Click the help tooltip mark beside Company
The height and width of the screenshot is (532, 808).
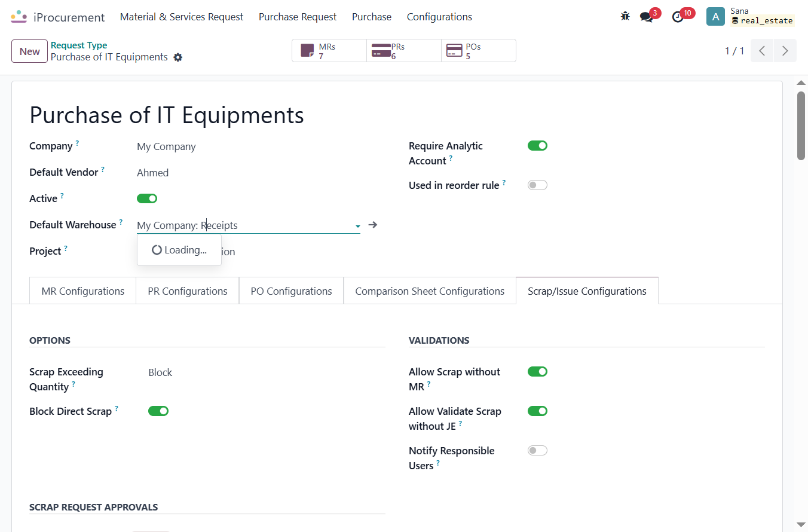coord(77,143)
